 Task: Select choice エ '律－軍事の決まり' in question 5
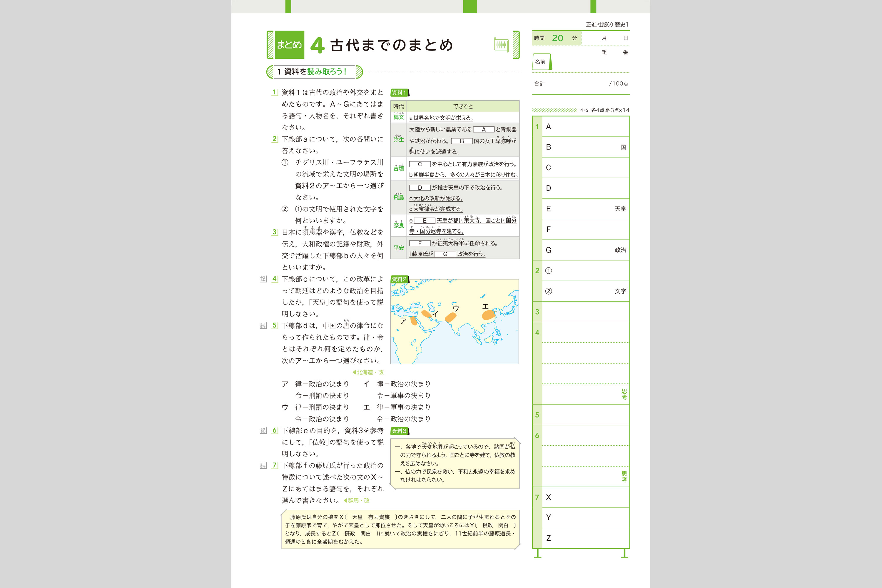tap(403, 407)
